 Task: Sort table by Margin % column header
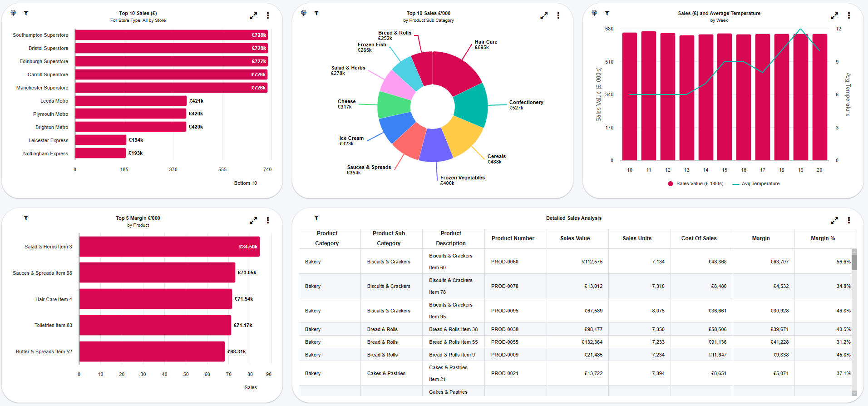(823, 238)
